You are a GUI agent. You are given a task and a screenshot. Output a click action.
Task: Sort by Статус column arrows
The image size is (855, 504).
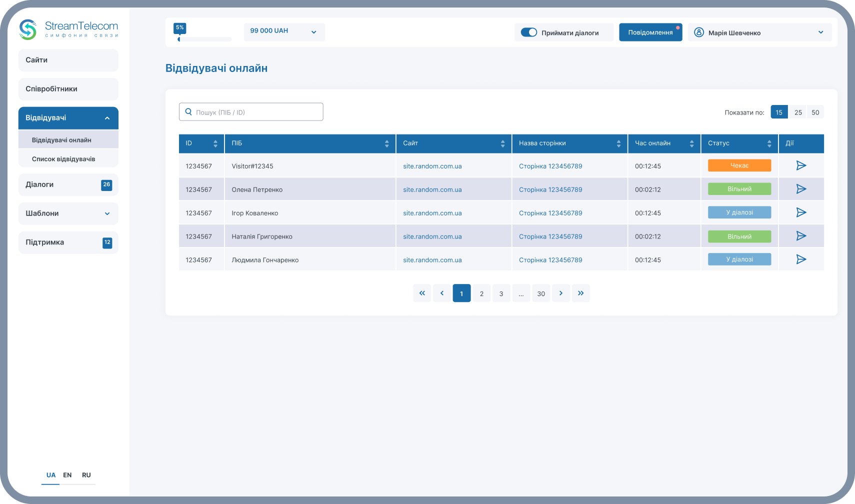pyautogui.click(x=769, y=143)
